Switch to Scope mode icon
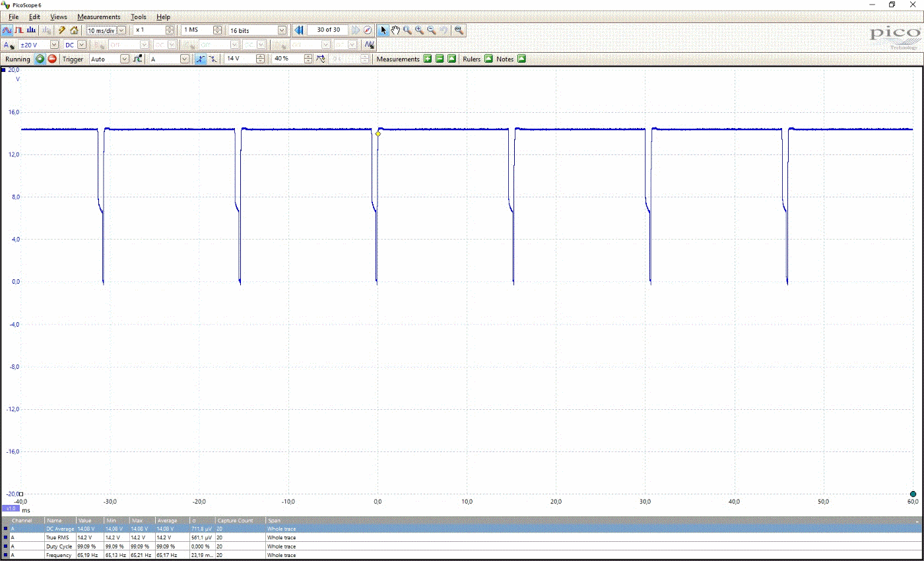The width and height of the screenshot is (924, 561). pos(7,30)
